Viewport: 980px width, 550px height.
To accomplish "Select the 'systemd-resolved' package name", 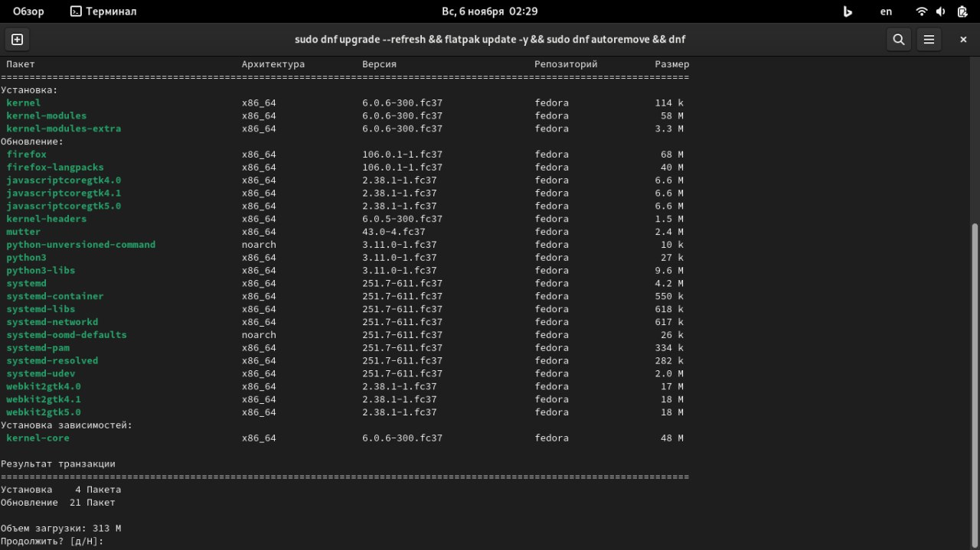I will coord(52,361).
